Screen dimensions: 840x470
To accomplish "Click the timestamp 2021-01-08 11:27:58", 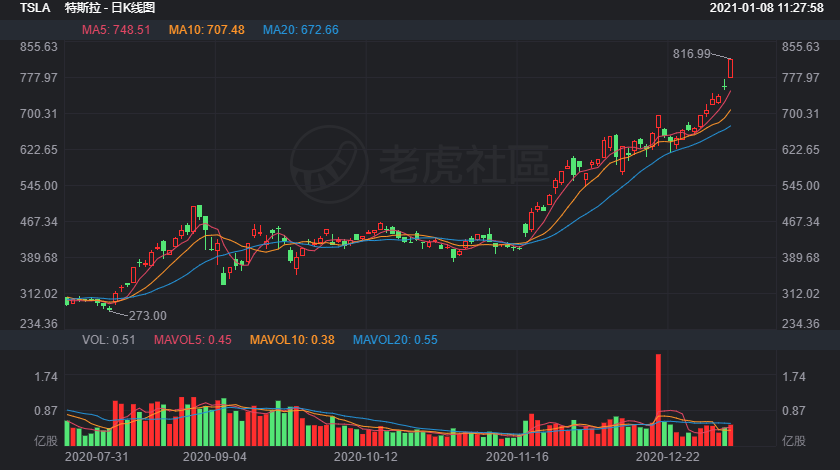I will pyautogui.click(x=767, y=8).
